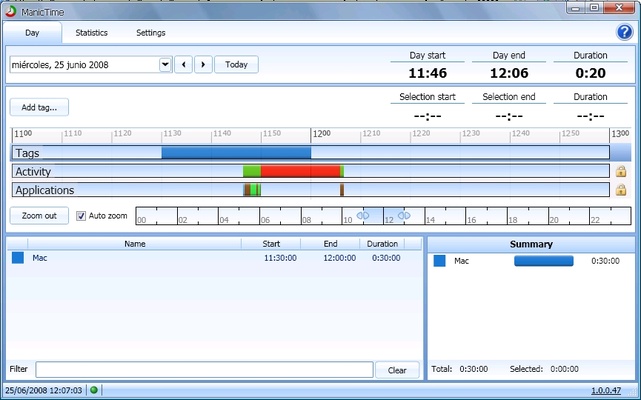Sort by Duration column header

click(x=382, y=244)
